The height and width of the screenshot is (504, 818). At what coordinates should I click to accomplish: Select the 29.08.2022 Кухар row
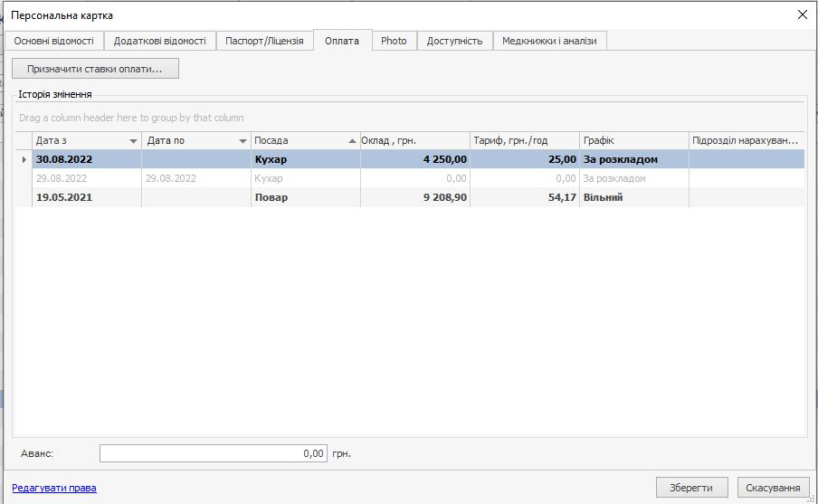coord(270,178)
